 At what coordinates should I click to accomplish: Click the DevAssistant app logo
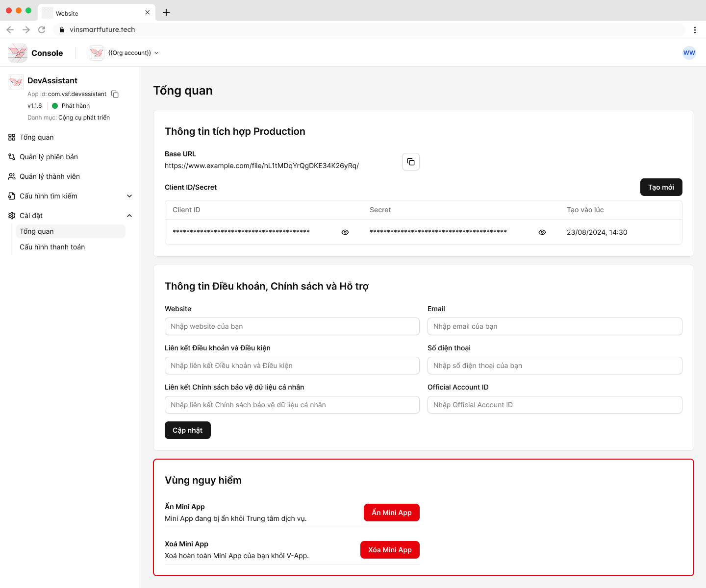16,82
